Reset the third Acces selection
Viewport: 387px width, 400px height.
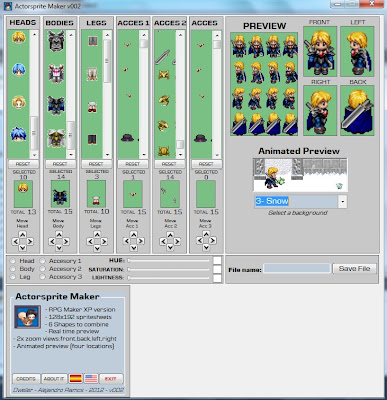[x=206, y=164]
